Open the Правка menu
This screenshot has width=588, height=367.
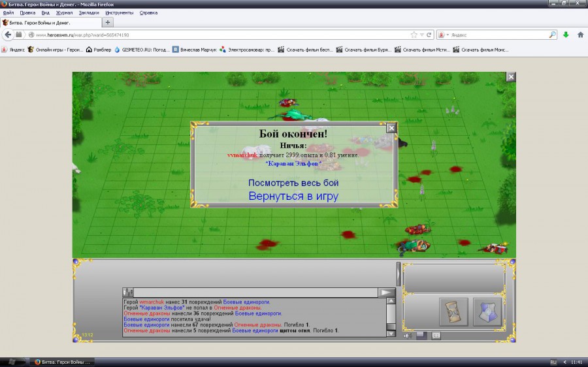[27, 13]
